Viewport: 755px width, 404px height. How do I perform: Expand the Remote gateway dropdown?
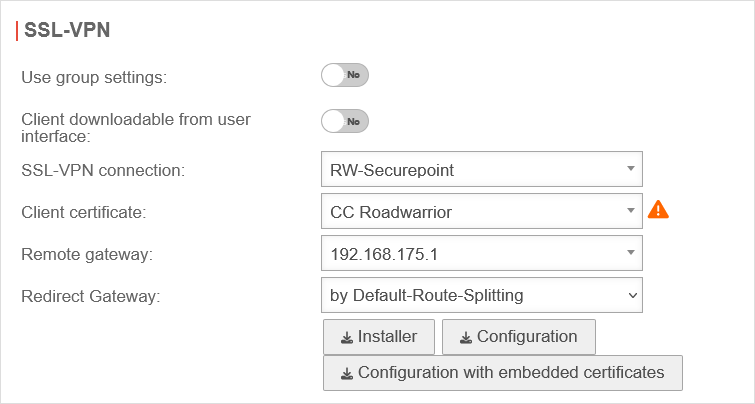[x=481, y=253]
